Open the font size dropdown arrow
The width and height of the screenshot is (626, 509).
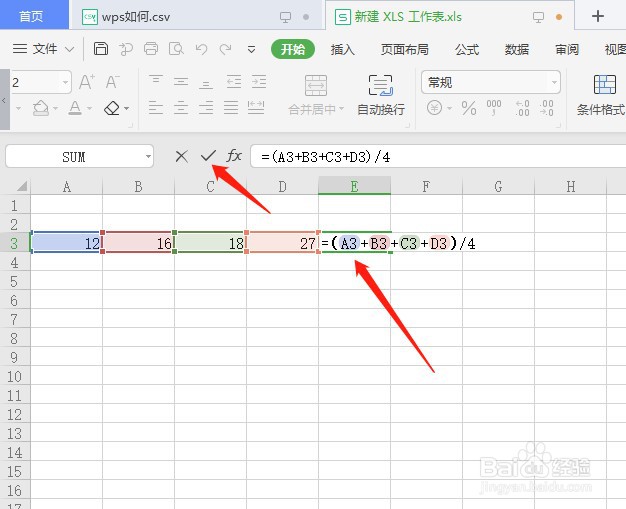(65, 83)
